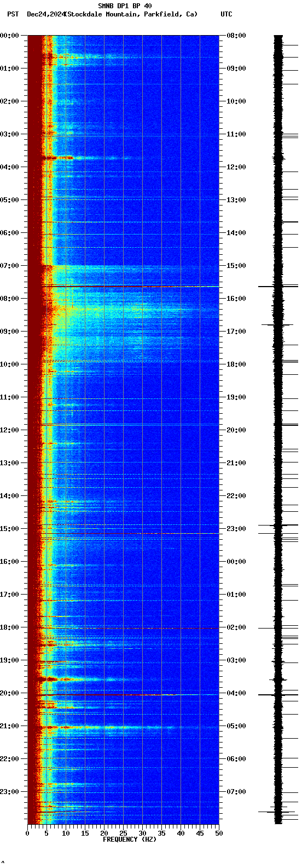This screenshot has width=302, height=868.
Task: Click the 12:00 UTC time label
Action: [236, 167]
